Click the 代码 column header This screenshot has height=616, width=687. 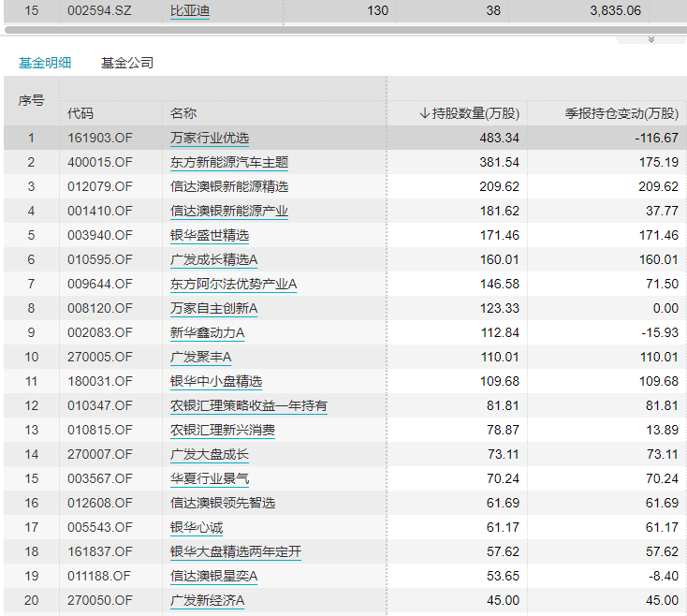pyautogui.click(x=80, y=113)
